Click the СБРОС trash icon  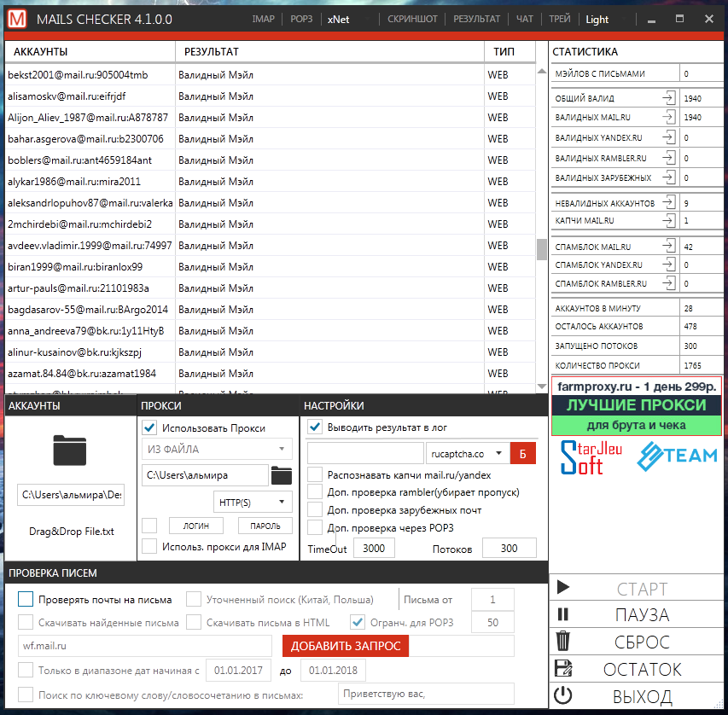point(562,642)
